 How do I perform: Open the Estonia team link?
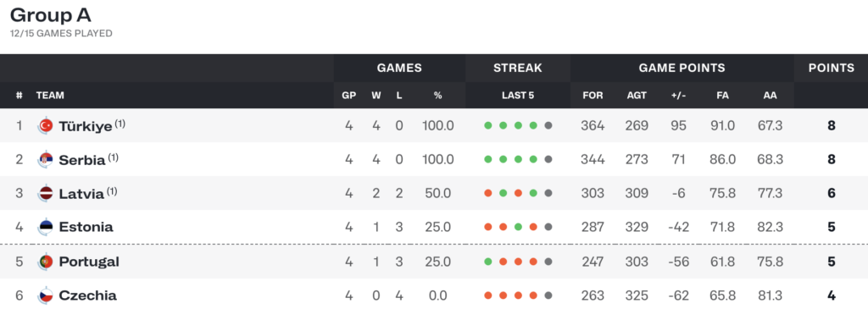(x=86, y=227)
